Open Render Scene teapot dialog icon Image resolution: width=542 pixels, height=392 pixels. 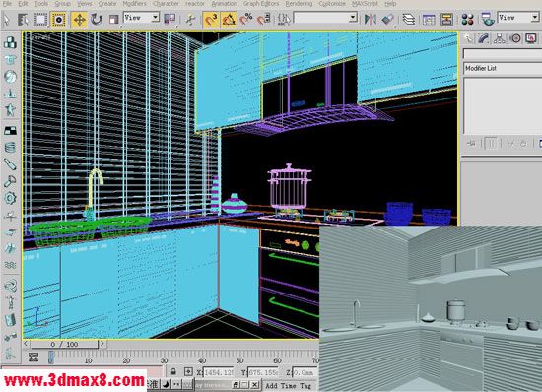[x=488, y=19]
